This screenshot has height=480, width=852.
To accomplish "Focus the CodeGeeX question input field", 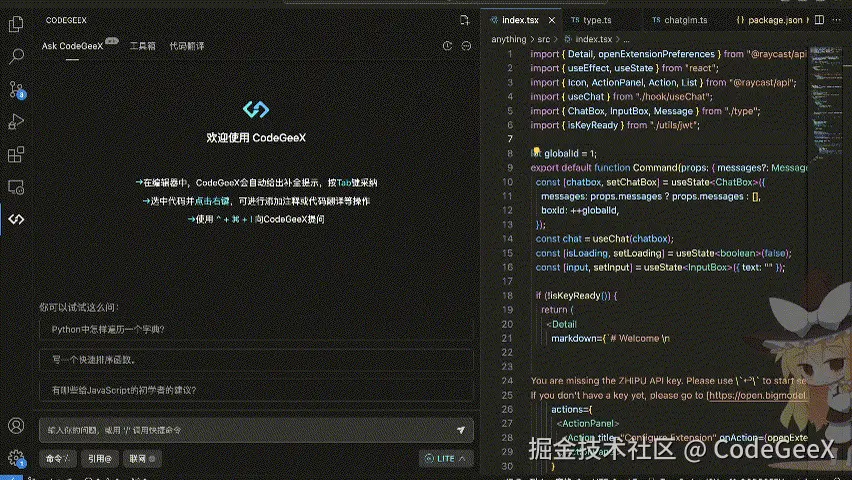I will click(256, 430).
